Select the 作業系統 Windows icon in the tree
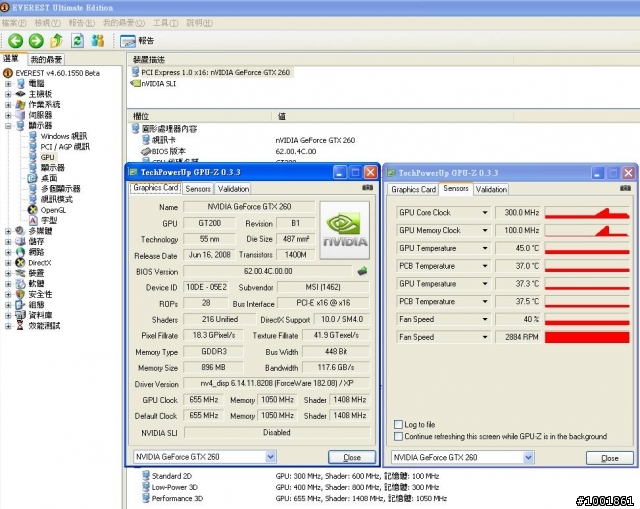640x509 pixels. coord(20,104)
